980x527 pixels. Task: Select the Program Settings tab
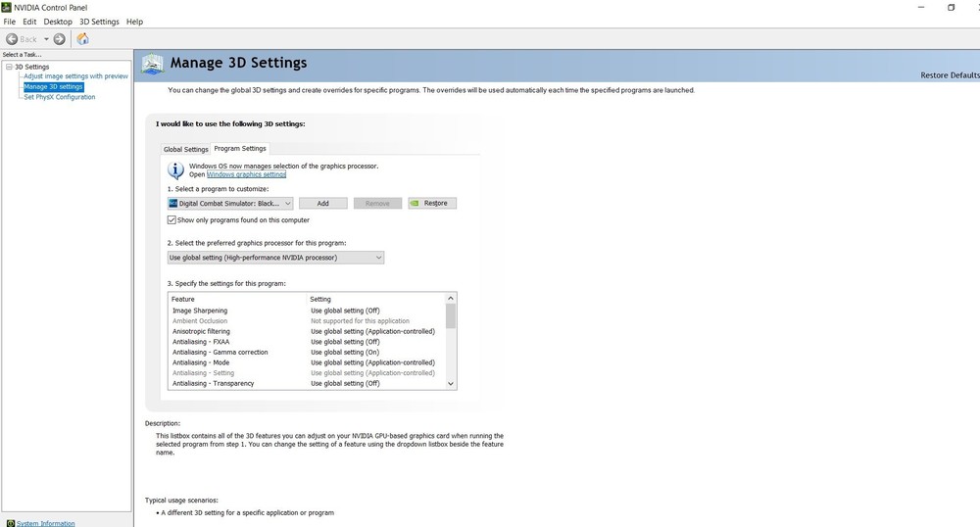[x=240, y=149]
